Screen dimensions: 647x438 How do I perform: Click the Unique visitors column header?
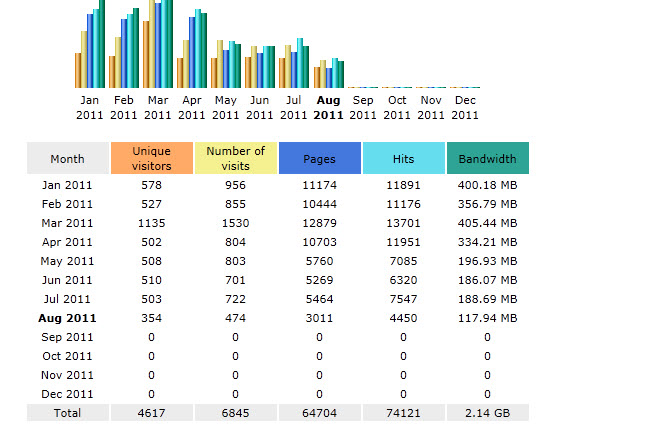tap(152, 158)
